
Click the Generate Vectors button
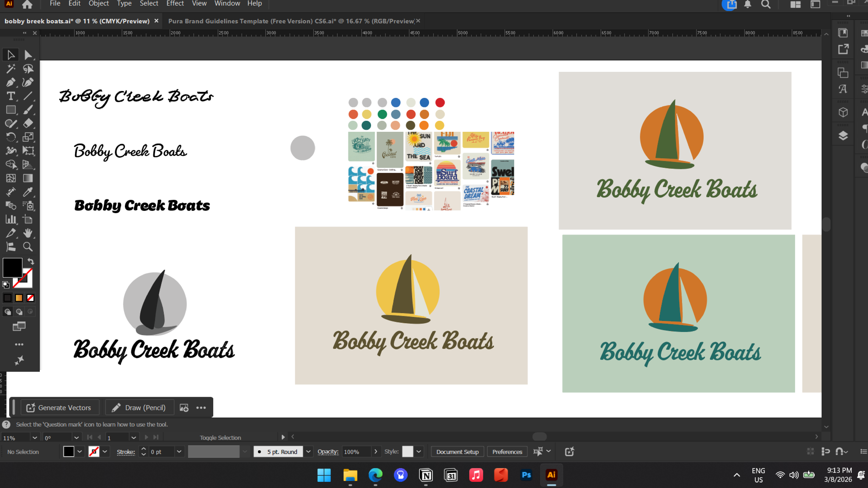pos(59,408)
